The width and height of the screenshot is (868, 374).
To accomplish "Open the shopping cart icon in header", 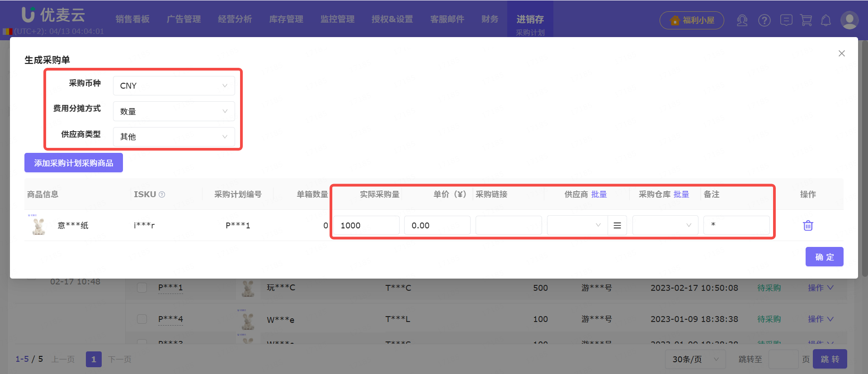I will 806,20.
